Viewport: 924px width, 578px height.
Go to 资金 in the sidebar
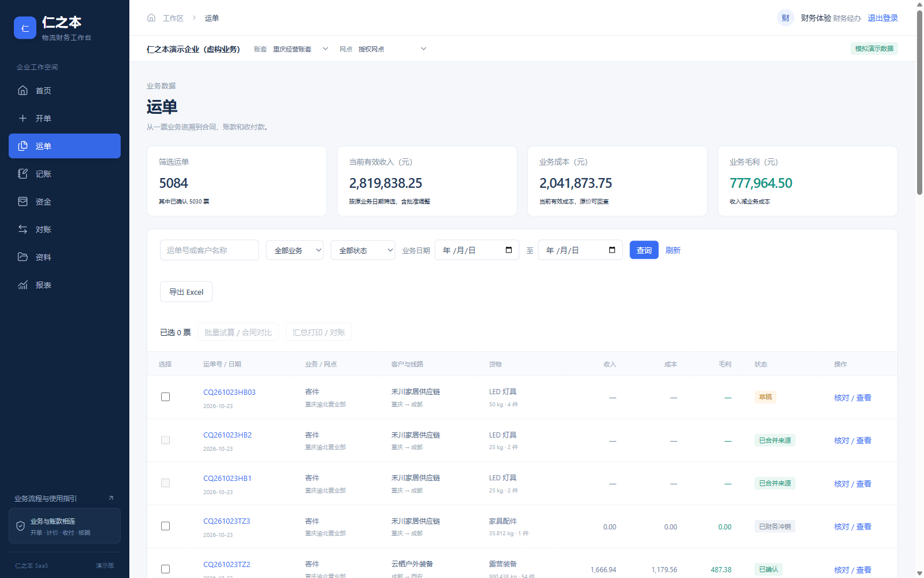pyautogui.click(x=65, y=202)
